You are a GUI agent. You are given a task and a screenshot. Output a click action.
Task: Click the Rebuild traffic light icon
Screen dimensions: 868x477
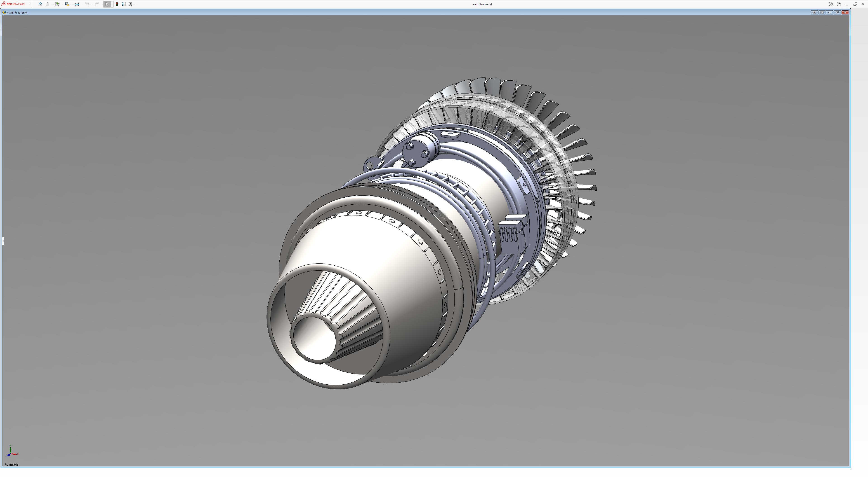pyautogui.click(x=117, y=4)
